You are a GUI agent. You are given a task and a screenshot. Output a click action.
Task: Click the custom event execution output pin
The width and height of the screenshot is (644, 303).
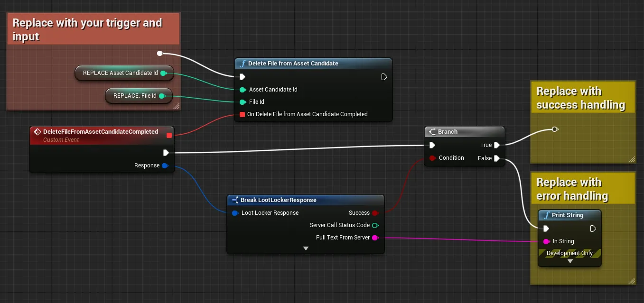coord(166,153)
